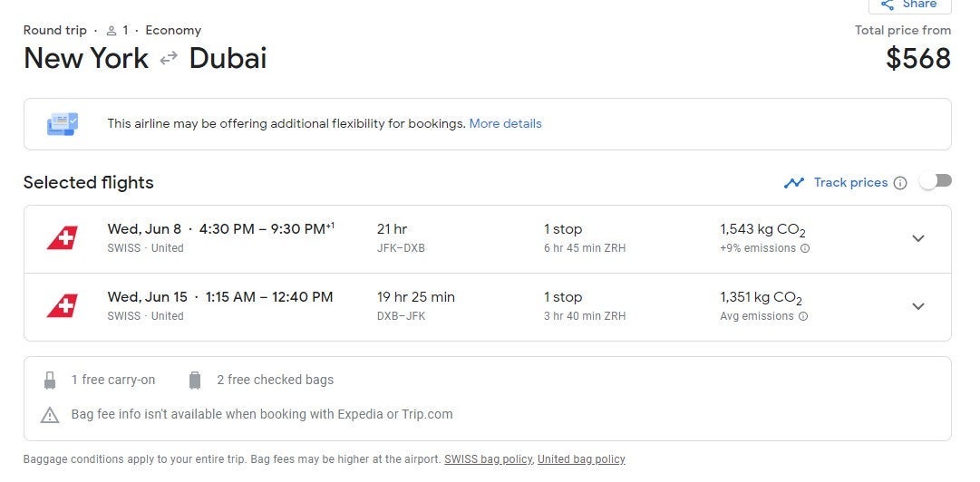Open the More details link
980x482 pixels.
pos(505,123)
